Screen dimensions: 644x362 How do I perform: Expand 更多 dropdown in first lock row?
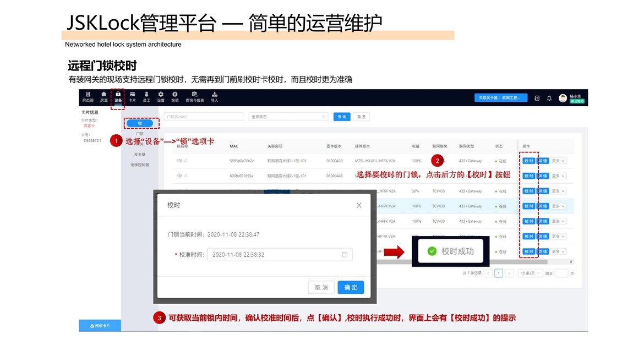click(559, 161)
